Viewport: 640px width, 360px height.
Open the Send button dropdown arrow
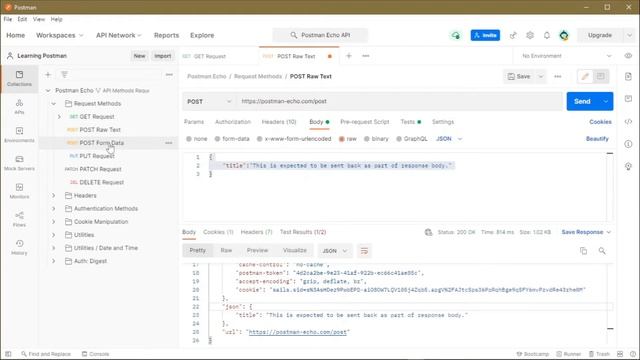[x=606, y=101]
